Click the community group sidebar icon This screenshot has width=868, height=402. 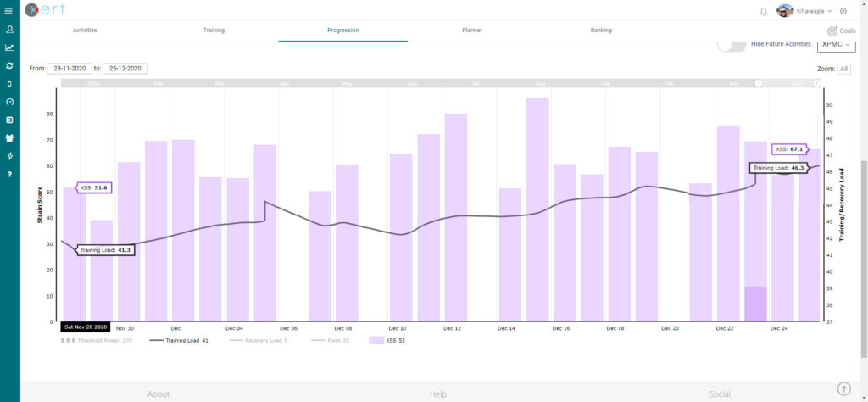(x=9, y=137)
